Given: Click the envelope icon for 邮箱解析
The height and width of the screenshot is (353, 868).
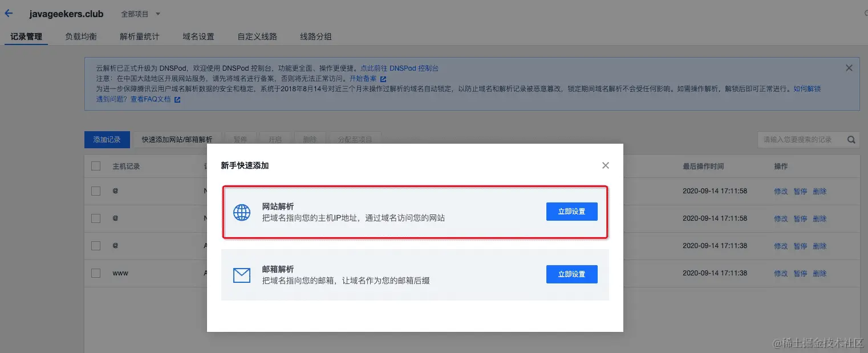Looking at the screenshot, I should coord(242,274).
